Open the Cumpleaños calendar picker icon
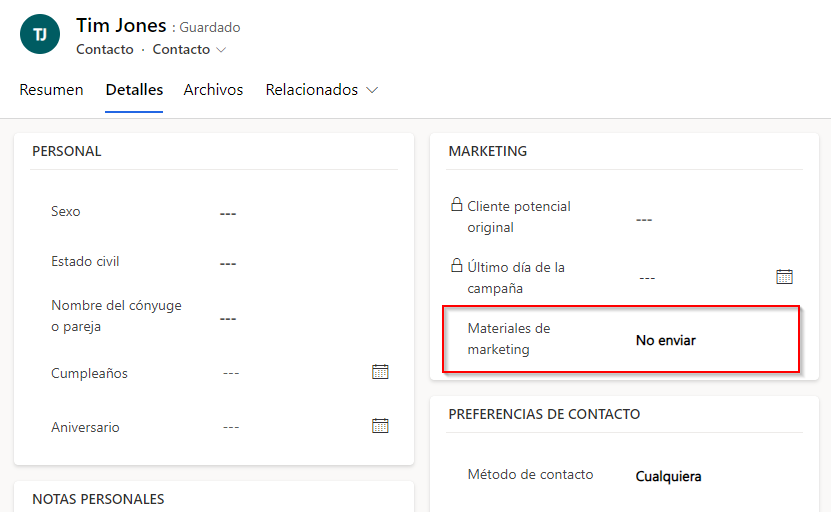This screenshot has height=512, width=831. tap(380, 372)
